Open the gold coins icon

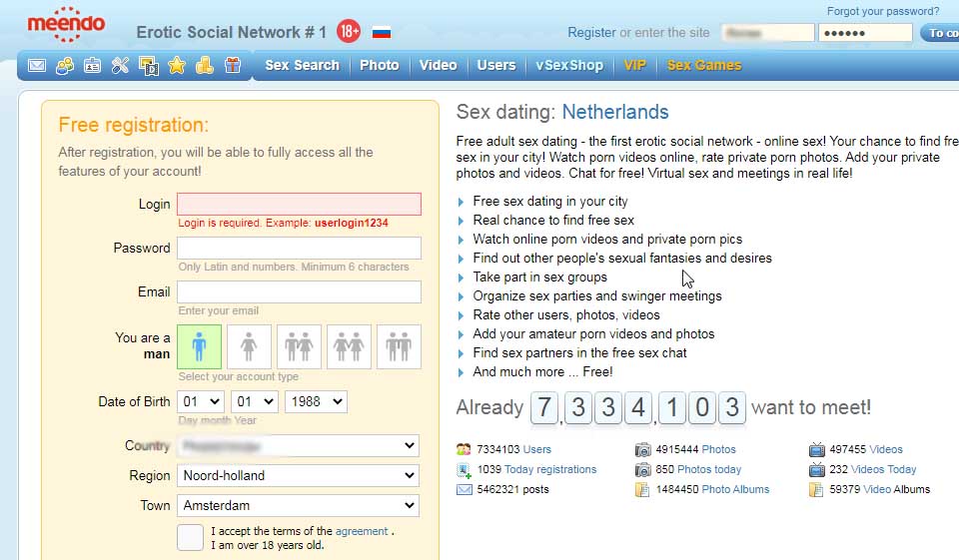[205, 66]
